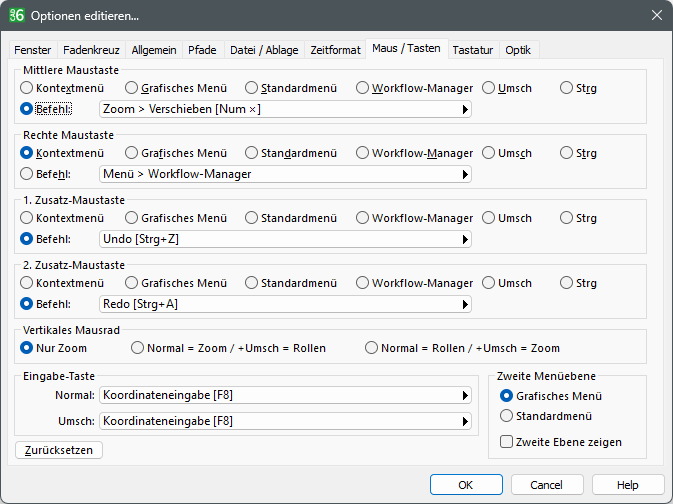Screen dimensions: 673x504
Task: Open the Umsch Eingabe-Taste command dropdown
Action: click(285, 421)
